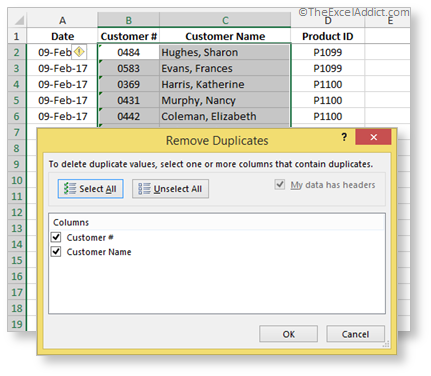Click the 09-Feb-17 date in row 5
The height and width of the screenshot is (376, 431).
(62, 100)
